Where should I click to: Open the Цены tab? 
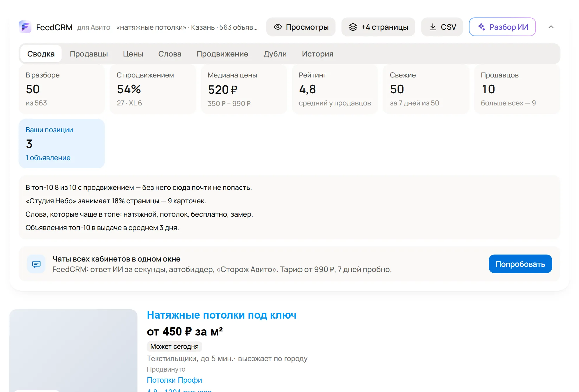pos(133,54)
